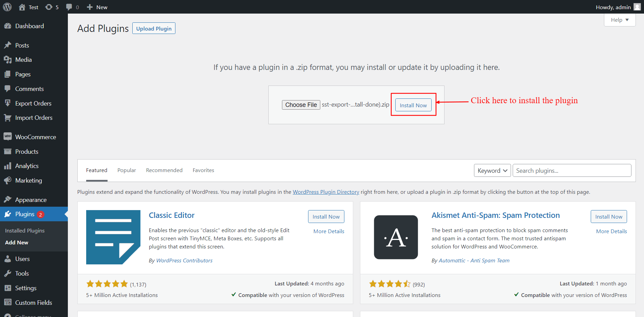
Task: Click the plus New icon in admin bar
Action: coord(90,7)
